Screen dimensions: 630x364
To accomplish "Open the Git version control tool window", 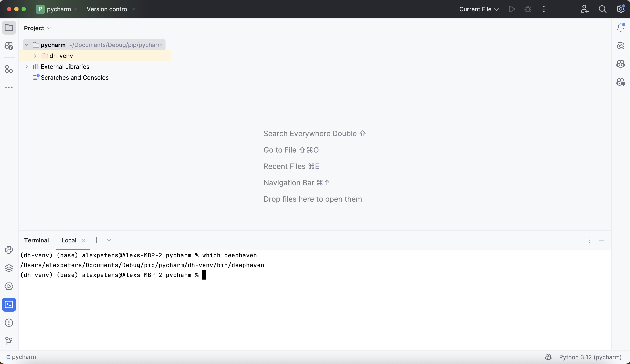I will [9, 341].
